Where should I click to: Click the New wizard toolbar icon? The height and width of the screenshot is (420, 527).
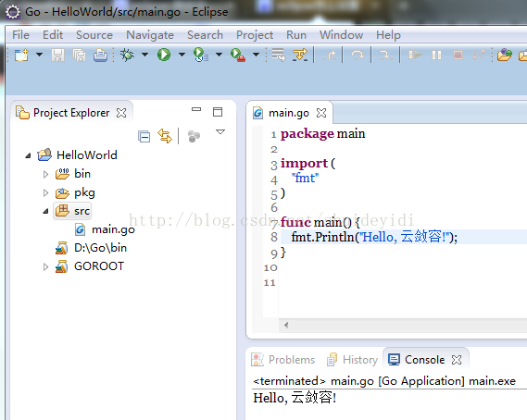pos(22,55)
